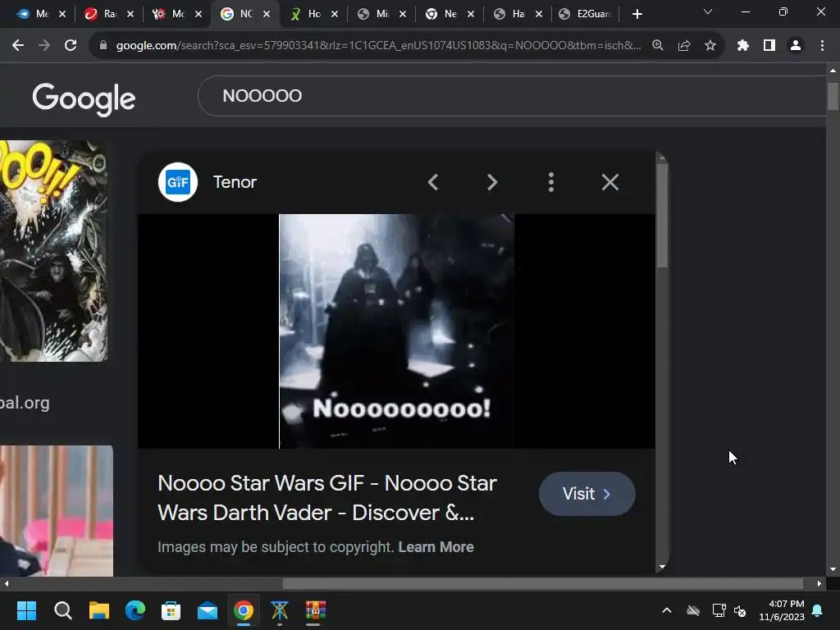Open Microsoft Store from taskbar
Image resolution: width=840 pixels, height=630 pixels.
[x=171, y=610]
